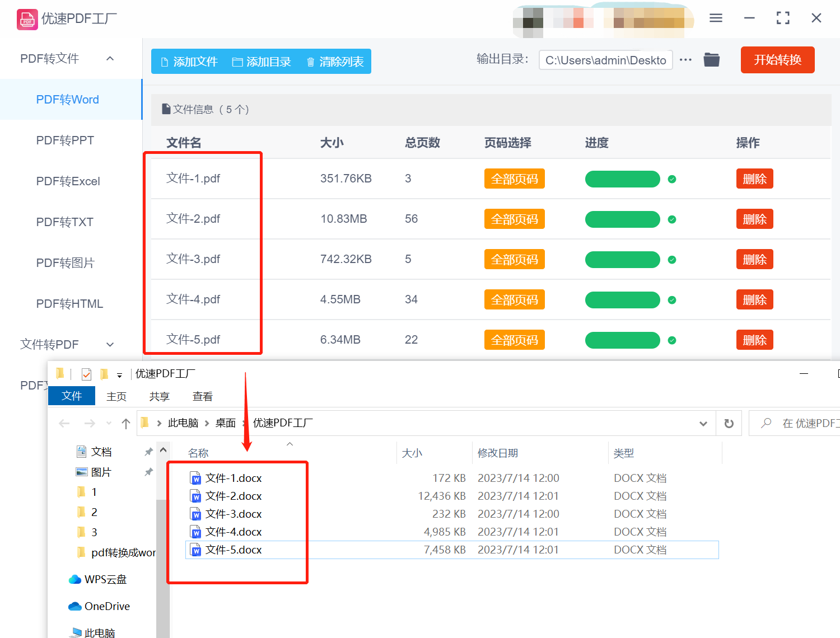Click 全部页码 button for 文件-3.pdf

tap(514, 260)
